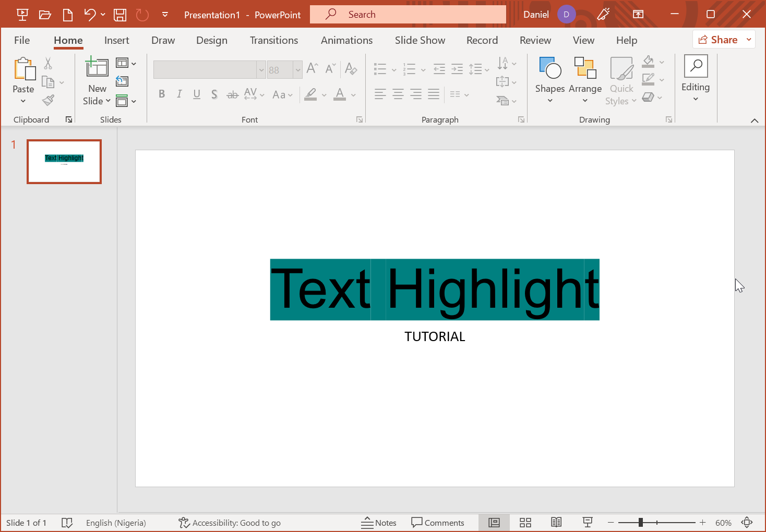This screenshot has width=766, height=532.
Task: Toggle bullet list formatting
Action: 381,68
